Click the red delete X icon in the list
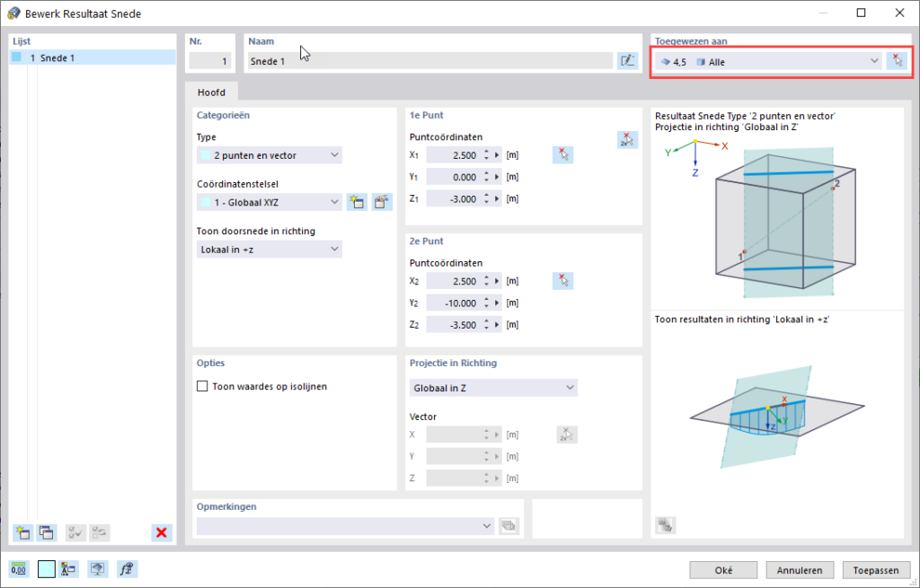The width and height of the screenshot is (920, 588). click(x=162, y=533)
